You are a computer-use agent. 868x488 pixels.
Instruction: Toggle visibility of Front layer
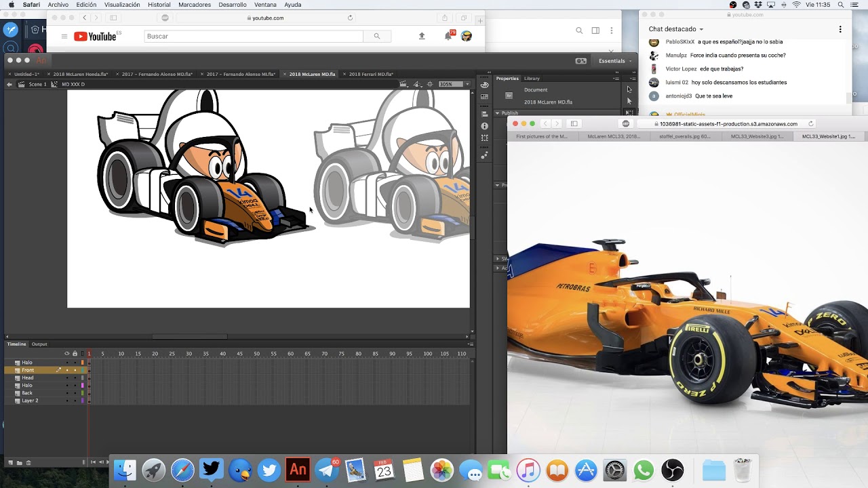tap(67, 370)
